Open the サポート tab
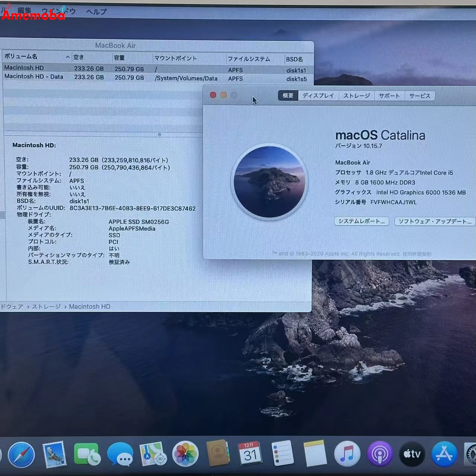 tap(389, 96)
